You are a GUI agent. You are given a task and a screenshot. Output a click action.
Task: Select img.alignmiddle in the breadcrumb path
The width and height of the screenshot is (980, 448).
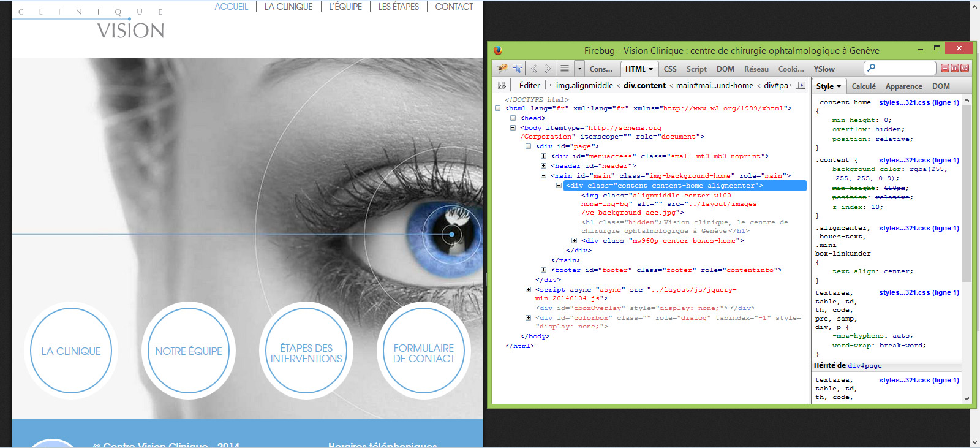click(x=584, y=86)
